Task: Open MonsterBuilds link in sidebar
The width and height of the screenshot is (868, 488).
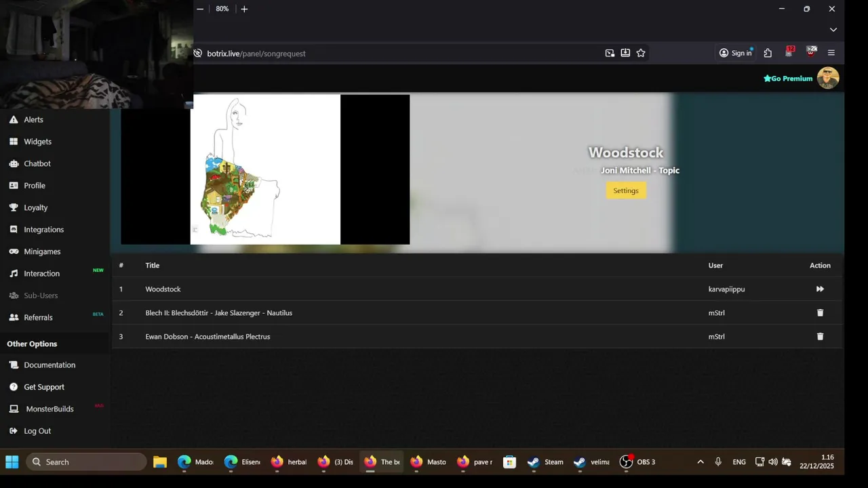Action: click(x=50, y=409)
